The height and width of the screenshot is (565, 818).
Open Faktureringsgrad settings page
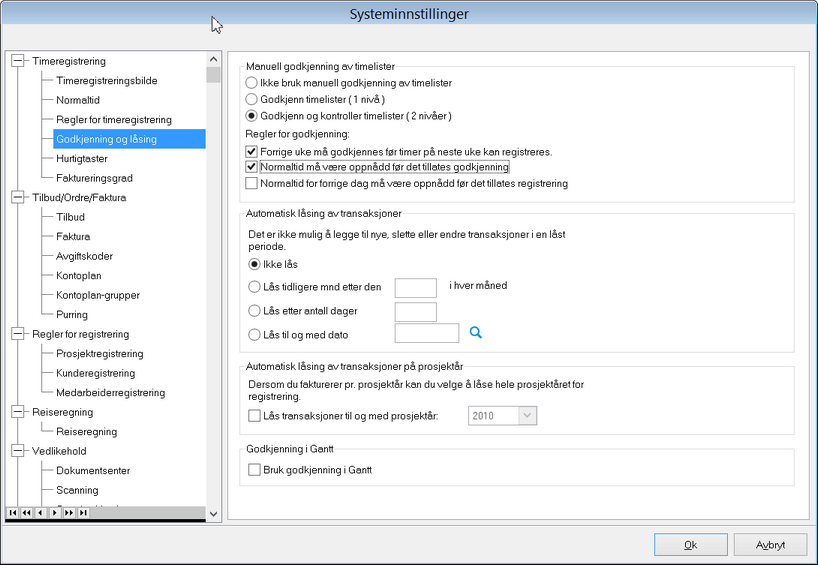pyautogui.click(x=94, y=178)
